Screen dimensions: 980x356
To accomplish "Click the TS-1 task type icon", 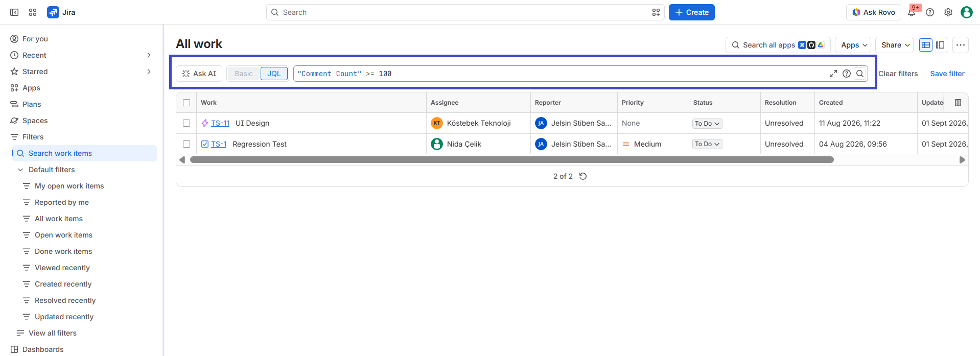I will point(205,144).
